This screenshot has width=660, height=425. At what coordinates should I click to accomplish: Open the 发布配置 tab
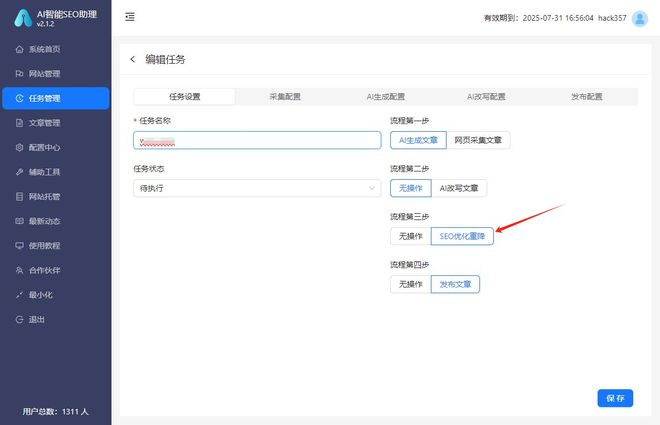tap(587, 97)
